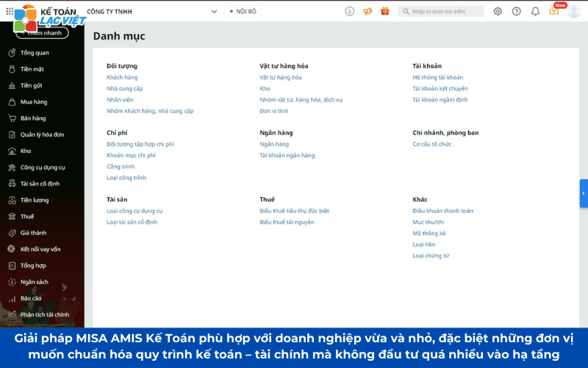Open the help question mark icon
Screen dimensions: 588x368
(516, 11)
